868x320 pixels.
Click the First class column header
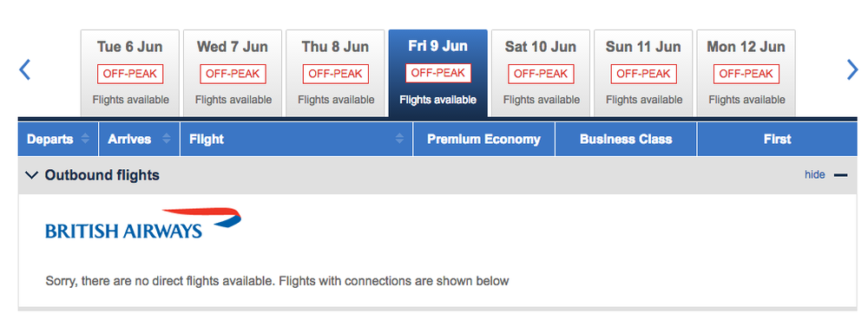[777, 140]
